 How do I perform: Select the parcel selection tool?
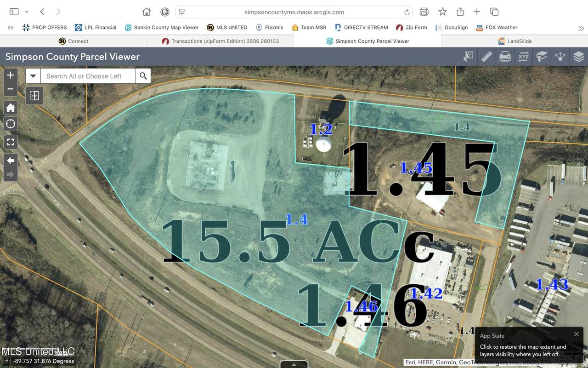[468, 57]
